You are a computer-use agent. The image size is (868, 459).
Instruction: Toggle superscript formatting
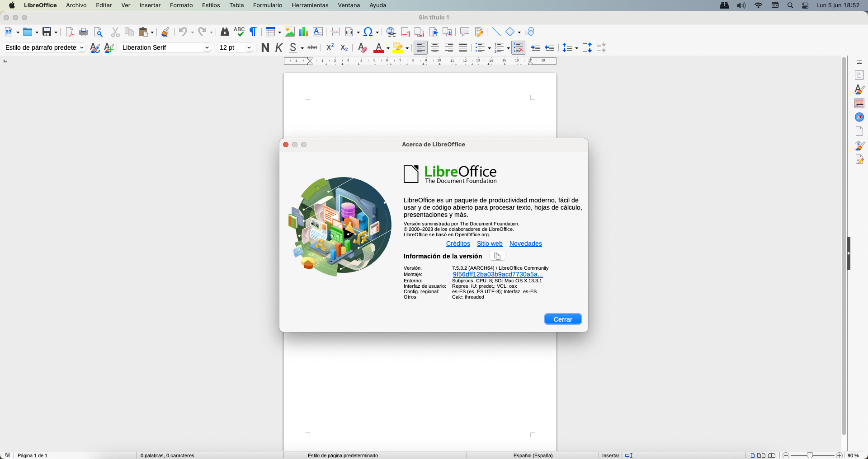click(330, 47)
